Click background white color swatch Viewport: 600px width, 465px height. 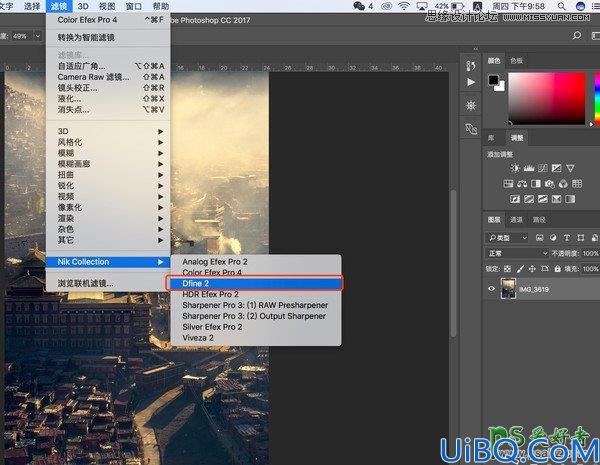click(501, 88)
